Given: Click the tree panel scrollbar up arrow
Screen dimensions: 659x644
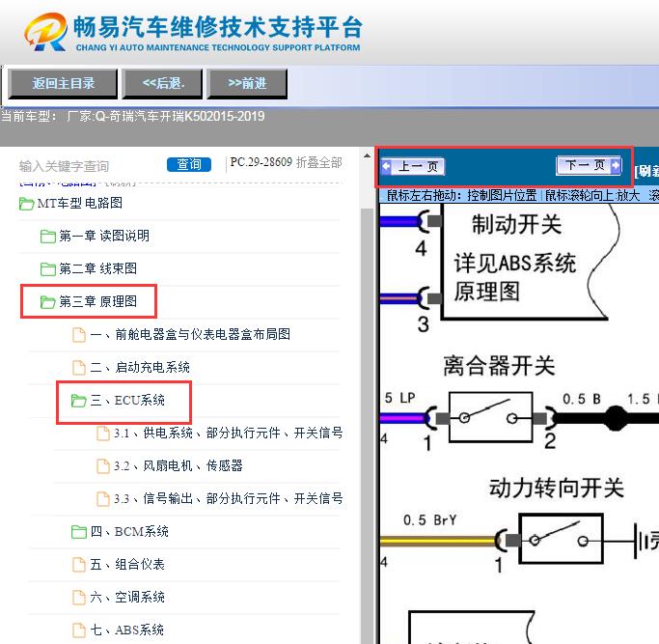Looking at the screenshot, I should [x=367, y=155].
